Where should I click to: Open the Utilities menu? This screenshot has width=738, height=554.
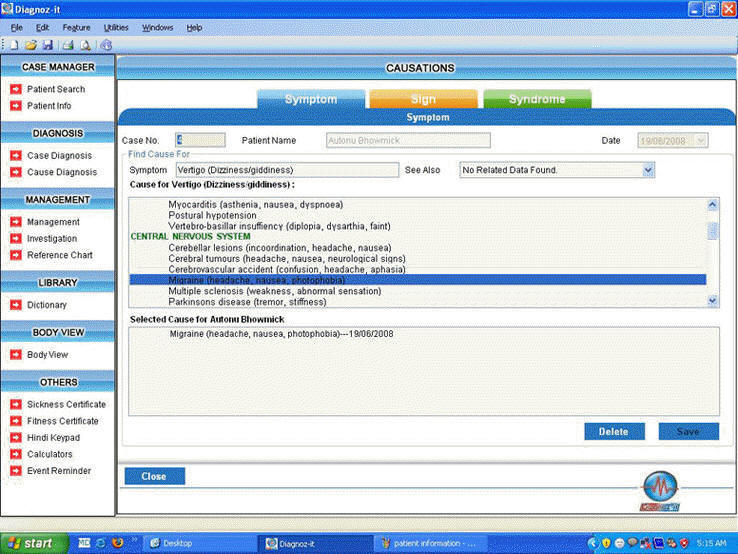116,27
